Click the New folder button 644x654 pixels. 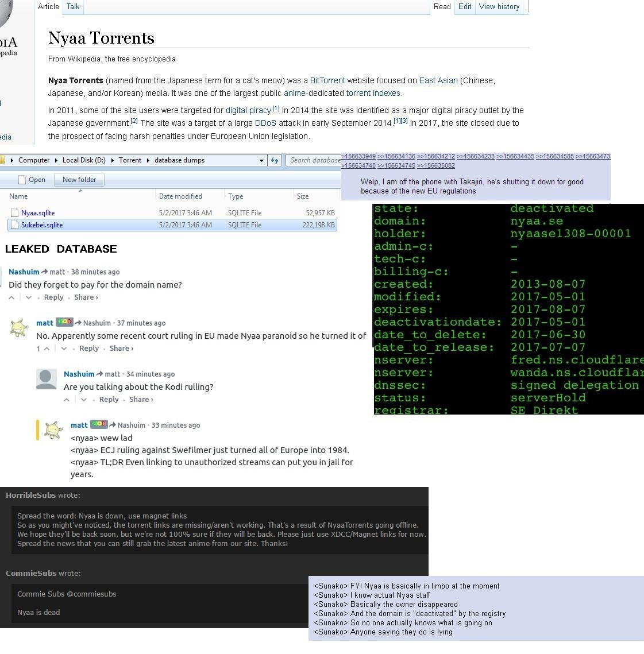pyautogui.click(x=79, y=180)
